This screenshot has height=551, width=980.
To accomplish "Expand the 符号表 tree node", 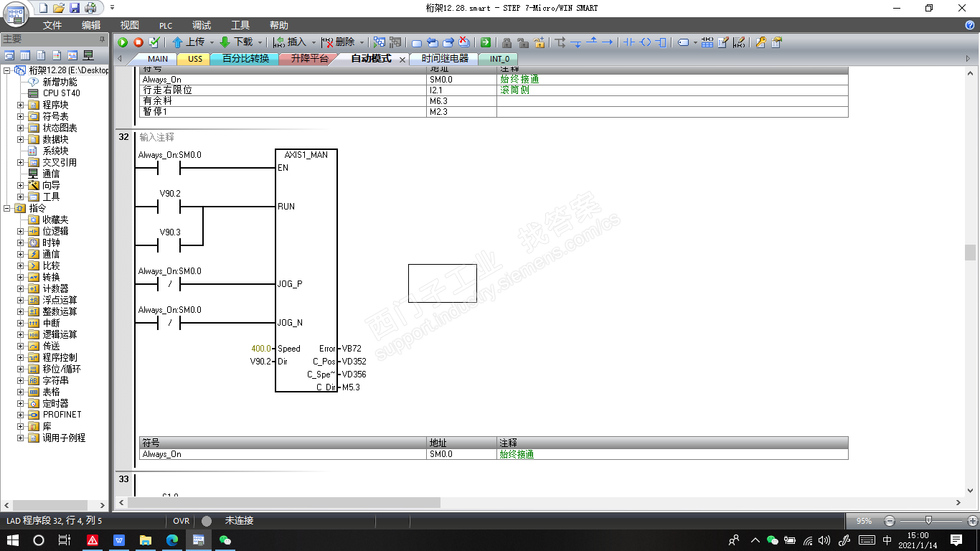I will pyautogui.click(x=21, y=116).
